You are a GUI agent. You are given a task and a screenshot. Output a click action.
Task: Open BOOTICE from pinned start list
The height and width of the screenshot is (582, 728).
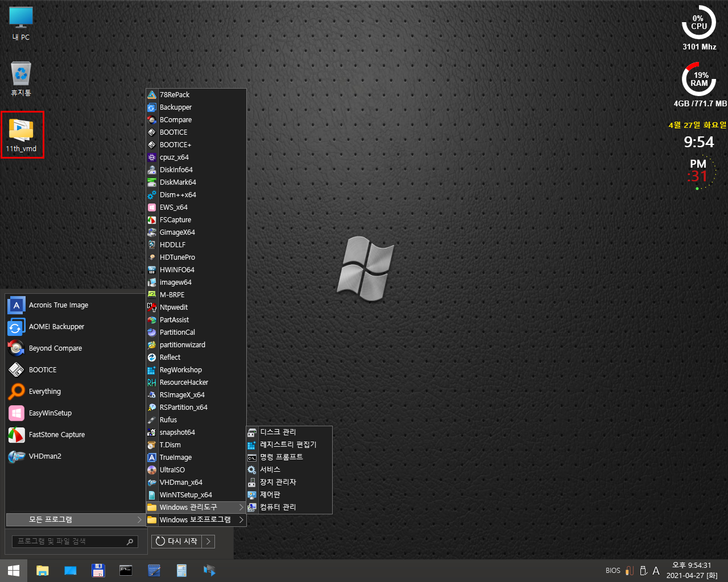click(75, 370)
